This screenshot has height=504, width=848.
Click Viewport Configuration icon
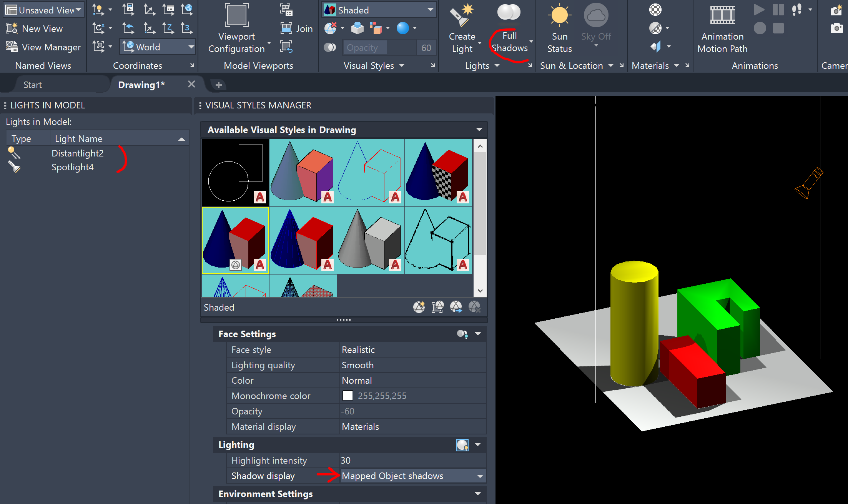pos(236,15)
